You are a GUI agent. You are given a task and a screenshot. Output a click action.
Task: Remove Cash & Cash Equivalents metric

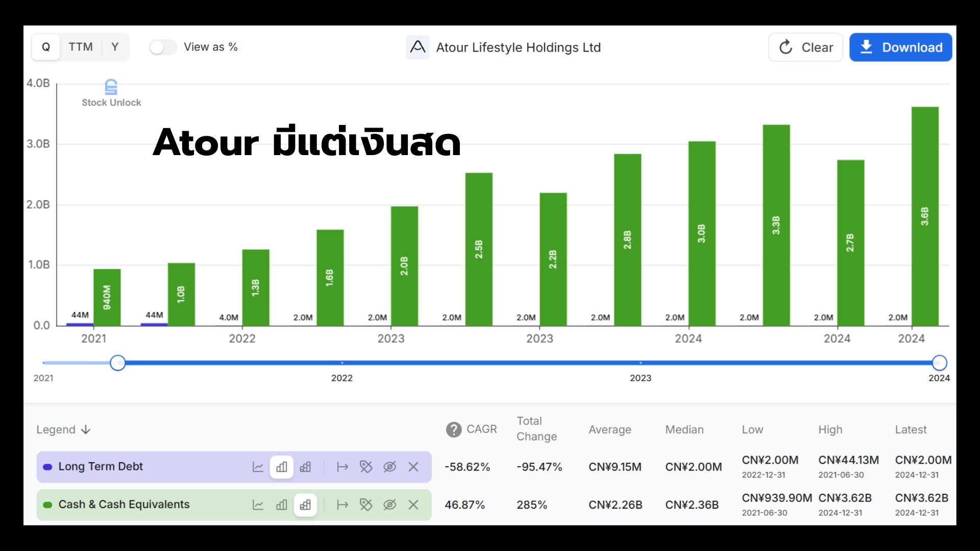pyautogui.click(x=413, y=505)
